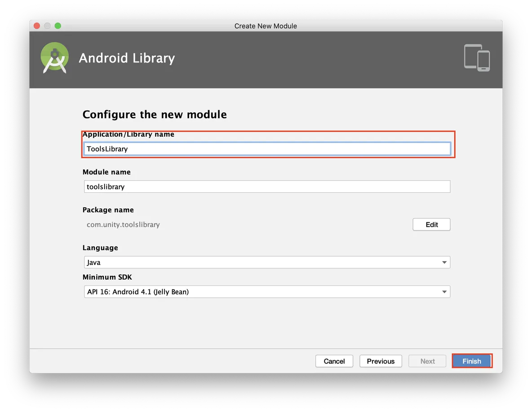
Task: Close the dialog with red window button
Action: click(x=37, y=26)
